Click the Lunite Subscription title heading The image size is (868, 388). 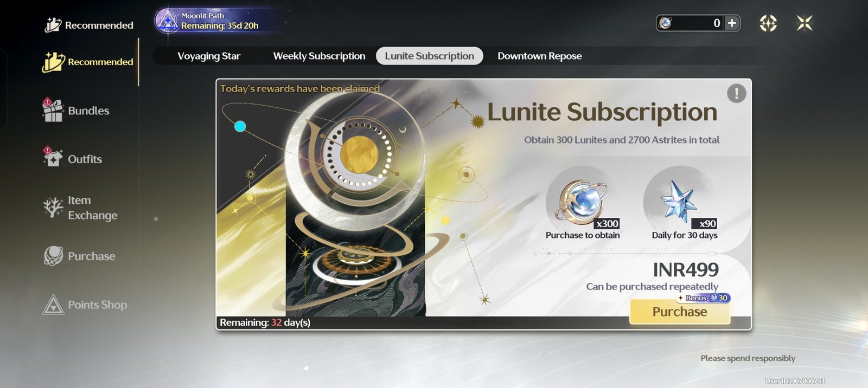pos(602,112)
